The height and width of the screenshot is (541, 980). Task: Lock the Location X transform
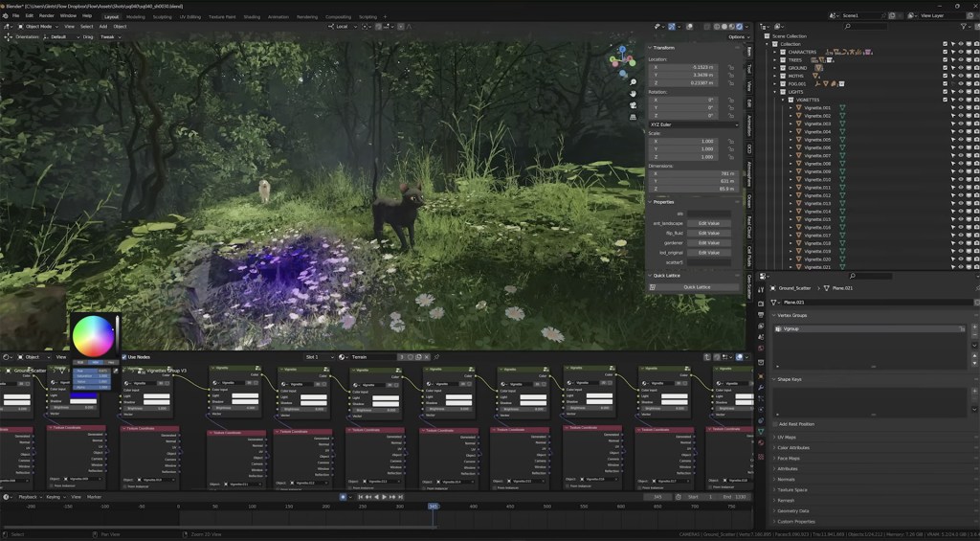730,67
